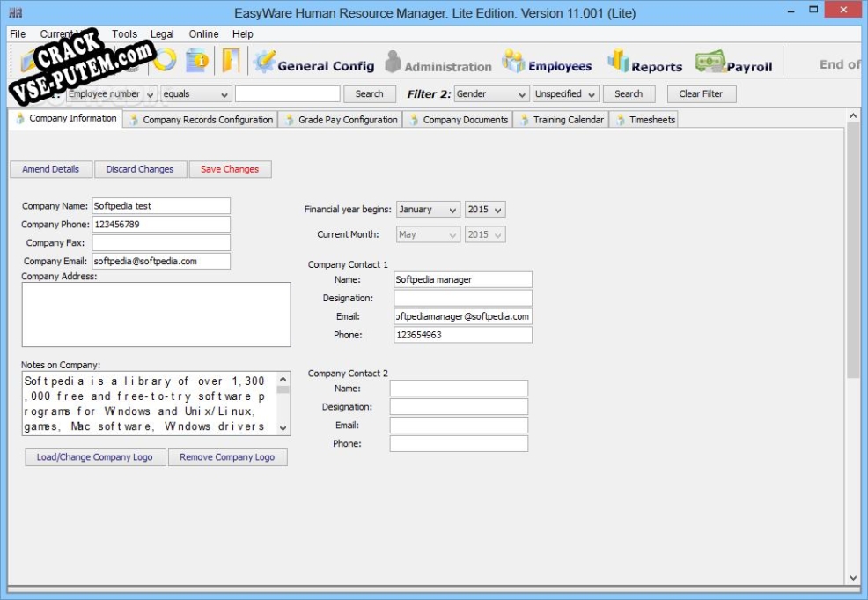The image size is (868, 600).
Task: Click the empty Company Fax field
Action: click(161, 242)
